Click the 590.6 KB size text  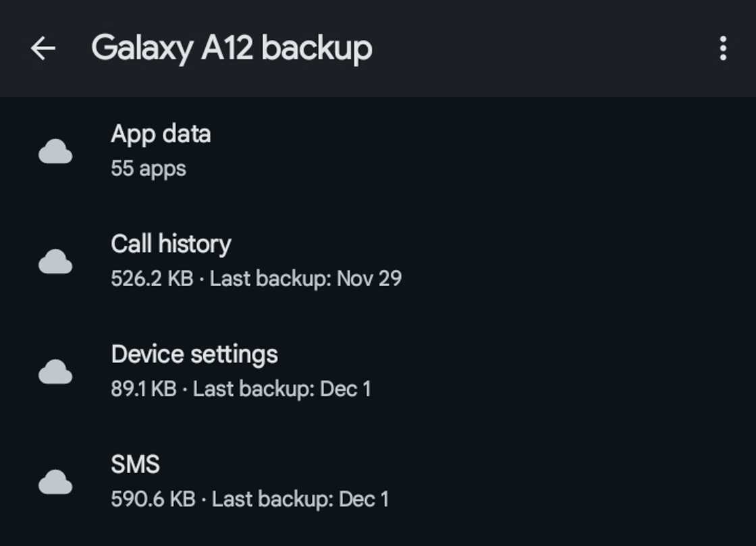(153, 499)
